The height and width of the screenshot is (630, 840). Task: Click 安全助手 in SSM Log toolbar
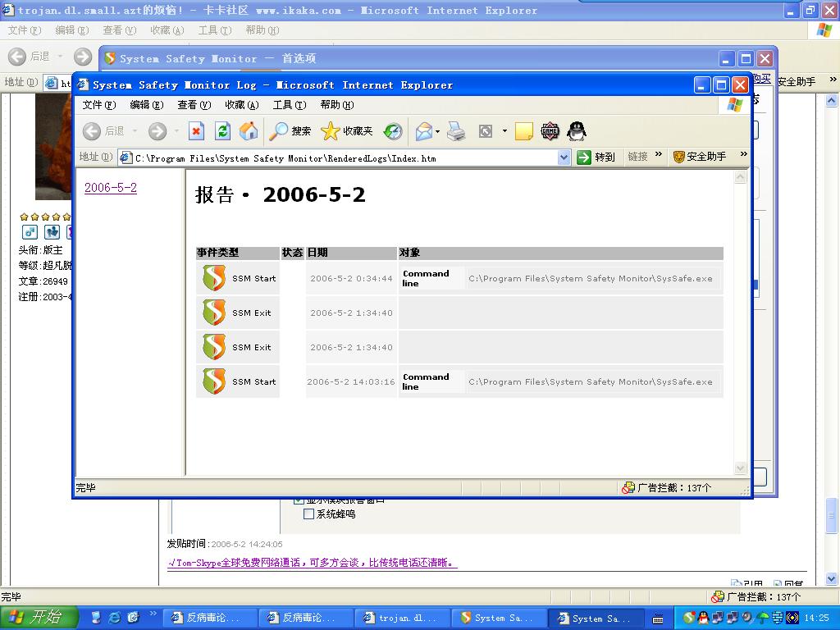[x=700, y=157]
